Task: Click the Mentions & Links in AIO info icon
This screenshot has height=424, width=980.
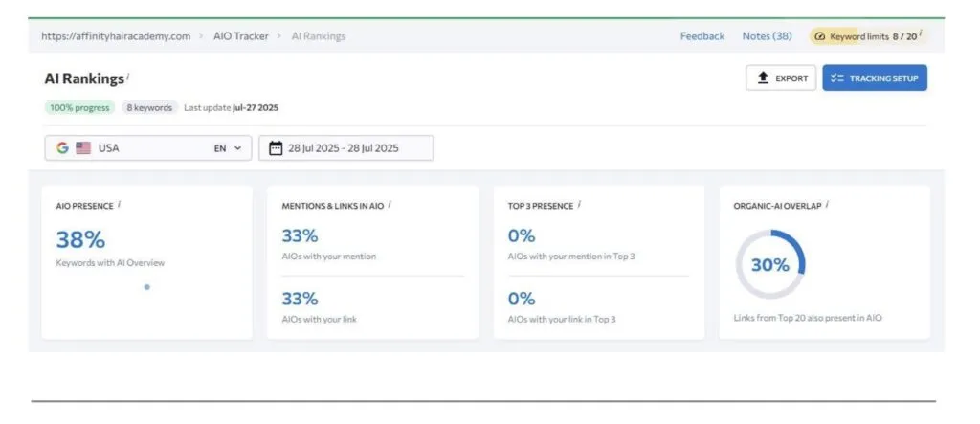Action: pyautogui.click(x=390, y=203)
